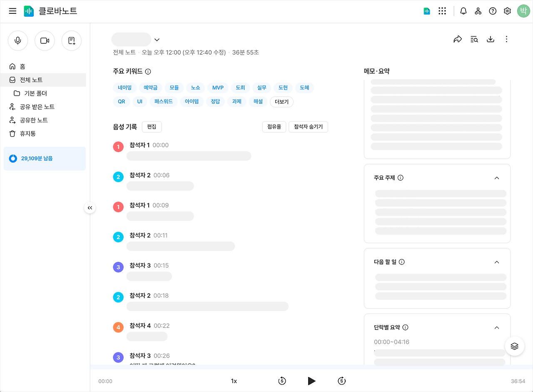Open the group workspace icon

(x=478, y=11)
